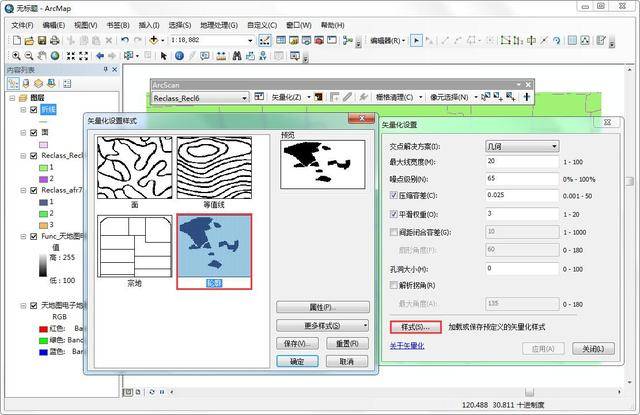
Task: Click the Add Data icon
Action: [153, 40]
